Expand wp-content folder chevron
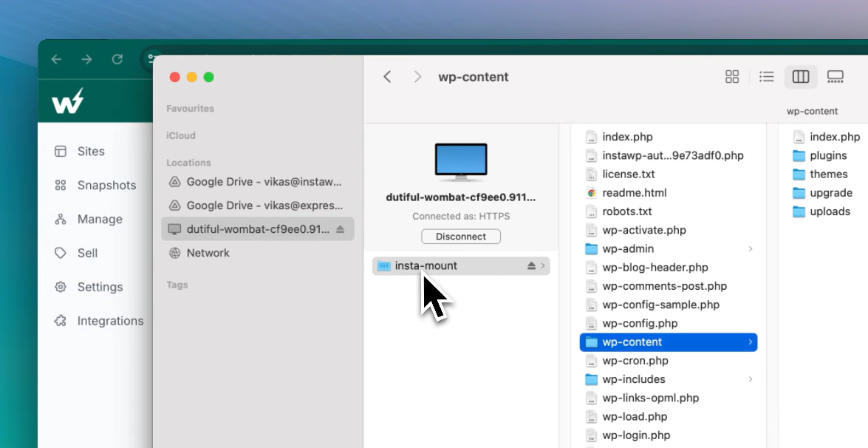Image resolution: width=868 pixels, height=448 pixels. tap(750, 342)
